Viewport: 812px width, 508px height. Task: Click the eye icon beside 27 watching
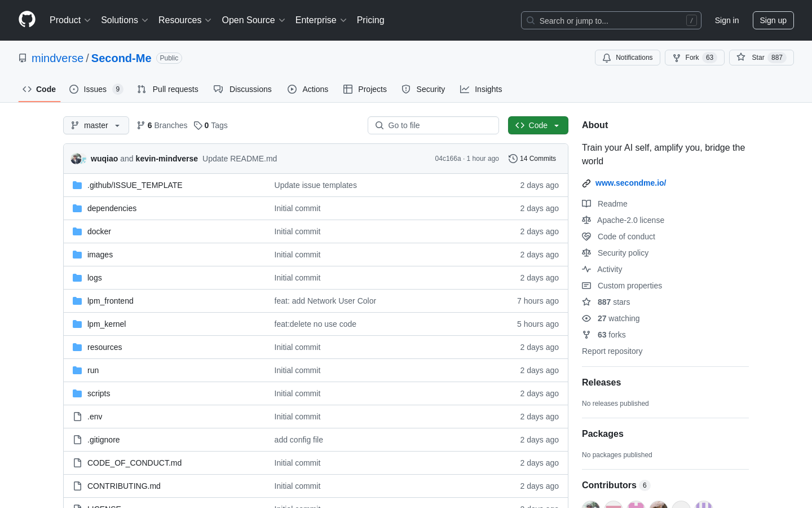[586, 318]
